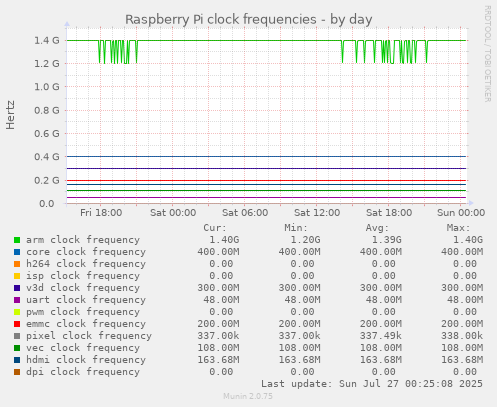Click the uart clock frequency purple swatch
497x407 pixels.
pos(17,300)
